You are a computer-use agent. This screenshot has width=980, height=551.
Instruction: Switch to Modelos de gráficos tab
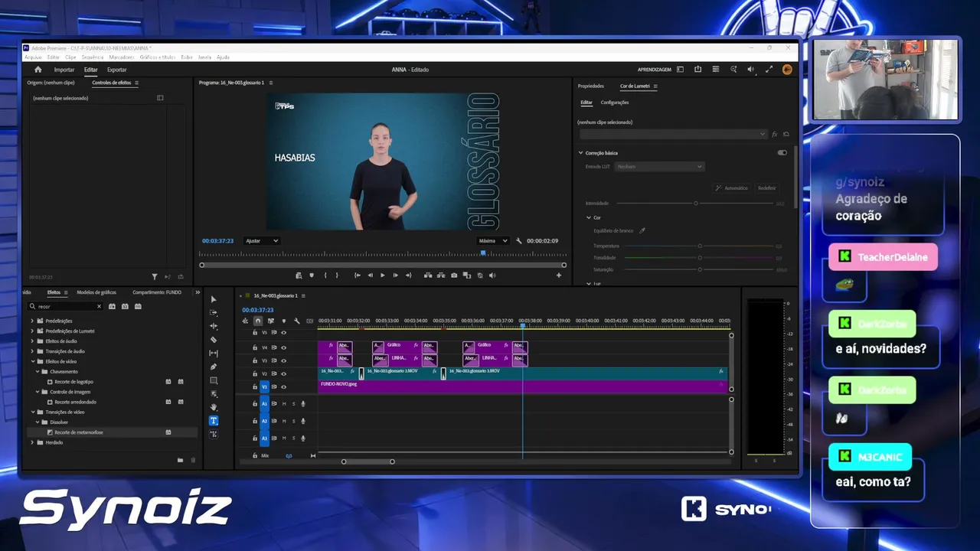96,292
